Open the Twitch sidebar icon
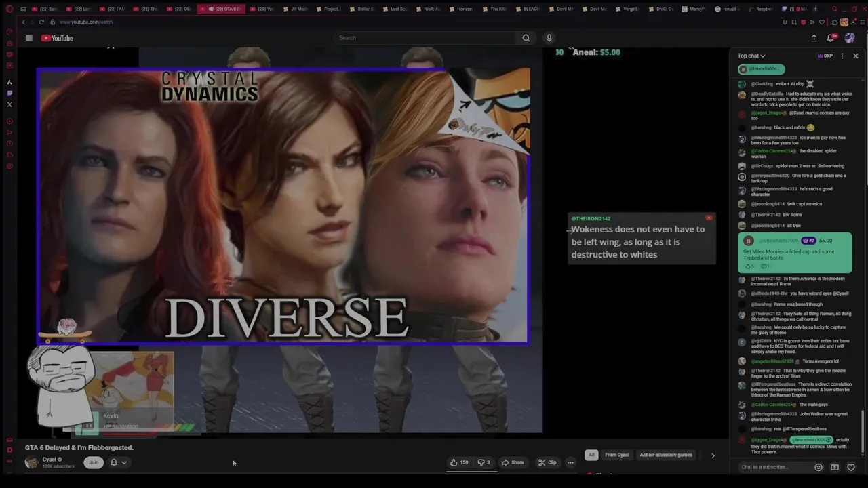This screenshot has width=868, height=488. tap(9, 93)
